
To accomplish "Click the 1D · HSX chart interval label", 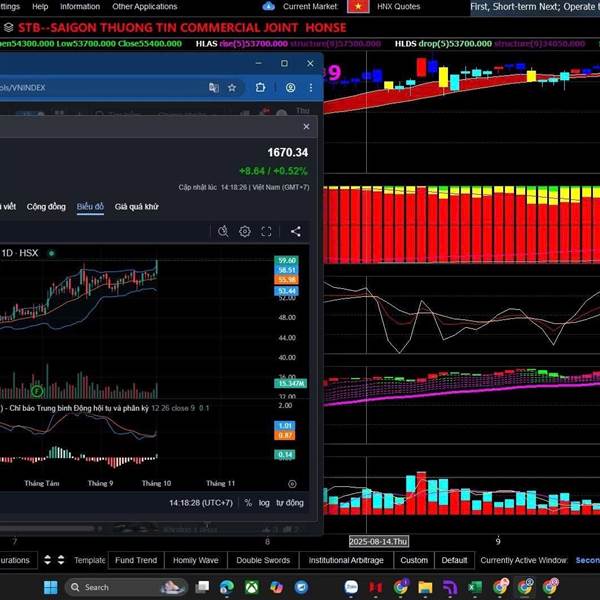I will [x=20, y=253].
